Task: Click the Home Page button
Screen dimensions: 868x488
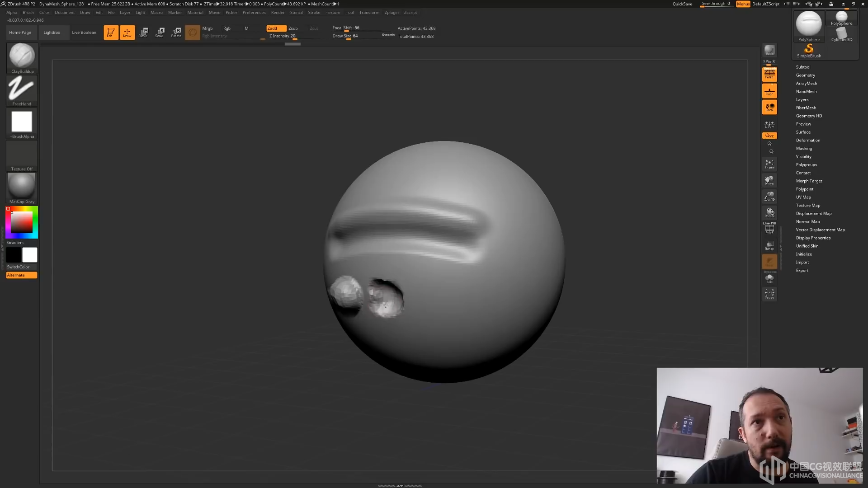Action: (20, 33)
